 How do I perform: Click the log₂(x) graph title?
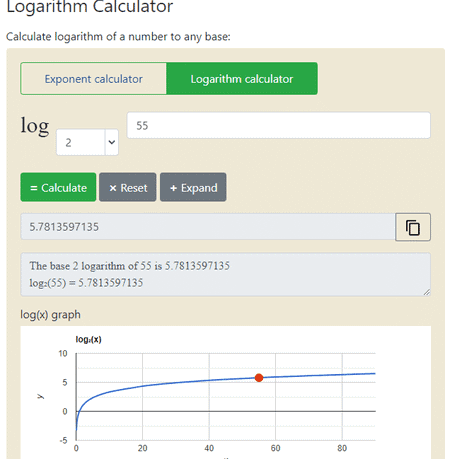point(88,339)
